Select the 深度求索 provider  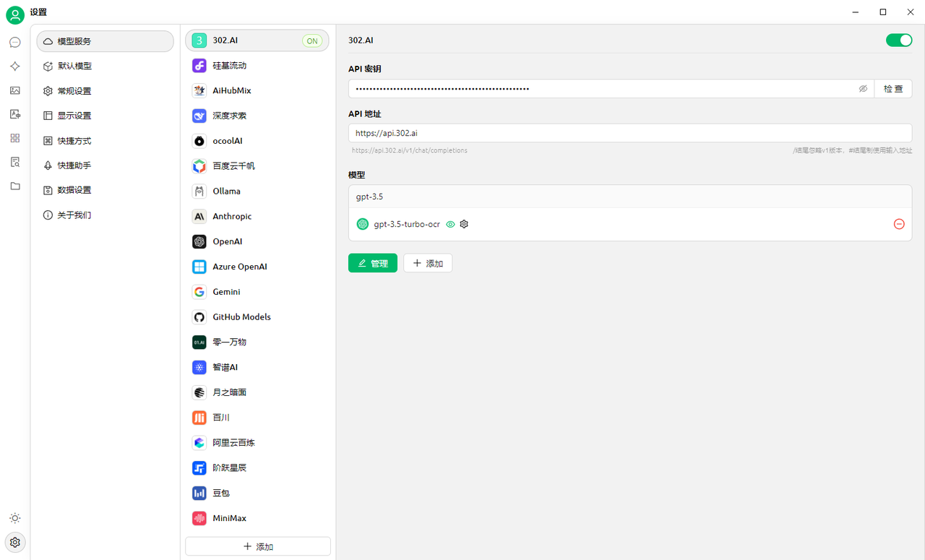(257, 116)
